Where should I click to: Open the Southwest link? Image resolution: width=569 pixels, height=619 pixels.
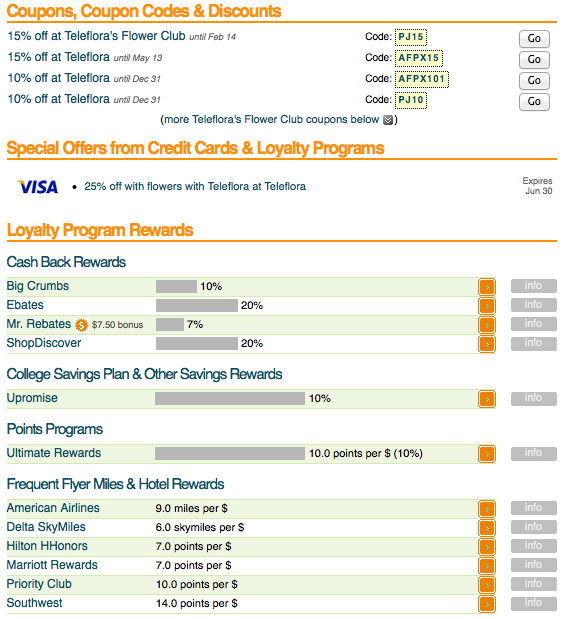(x=34, y=603)
